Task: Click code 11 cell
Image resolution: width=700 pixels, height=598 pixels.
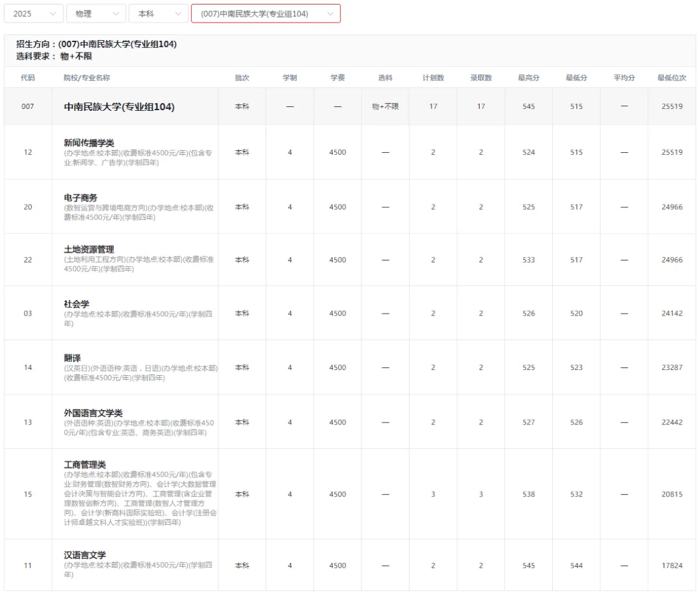Action: [28, 566]
